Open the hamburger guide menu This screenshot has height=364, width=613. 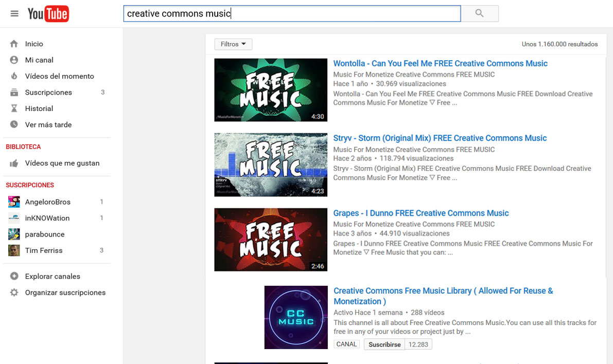coord(14,14)
